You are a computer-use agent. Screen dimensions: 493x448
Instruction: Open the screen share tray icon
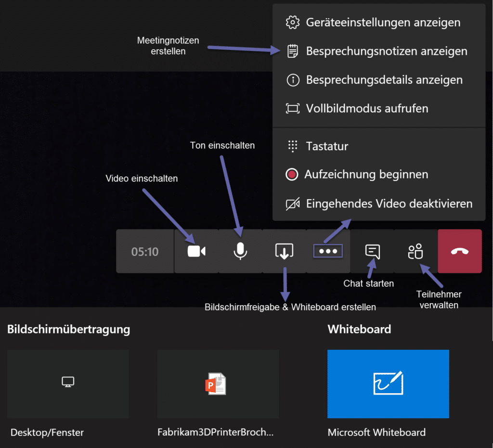point(284,251)
